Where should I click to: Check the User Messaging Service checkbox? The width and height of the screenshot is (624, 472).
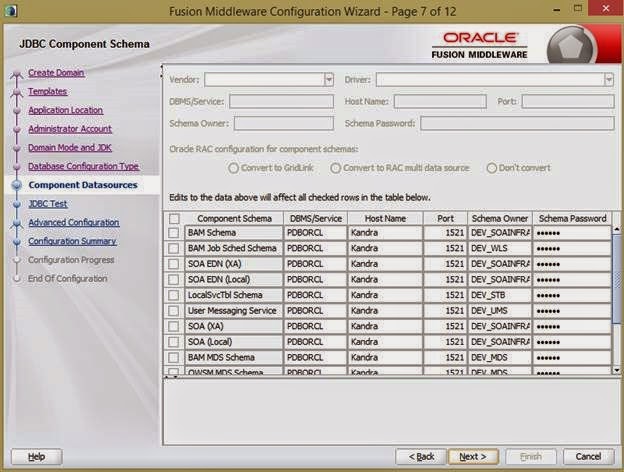click(174, 310)
